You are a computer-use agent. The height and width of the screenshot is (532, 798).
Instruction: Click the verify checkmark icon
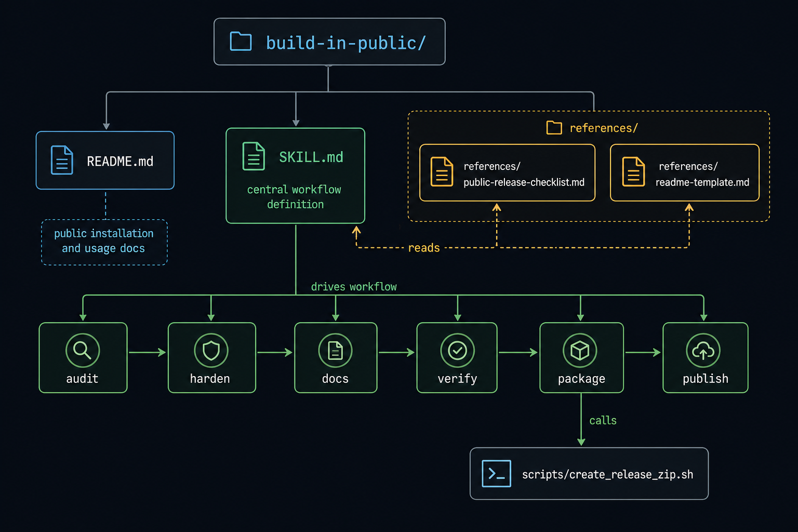(x=457, y=350)
